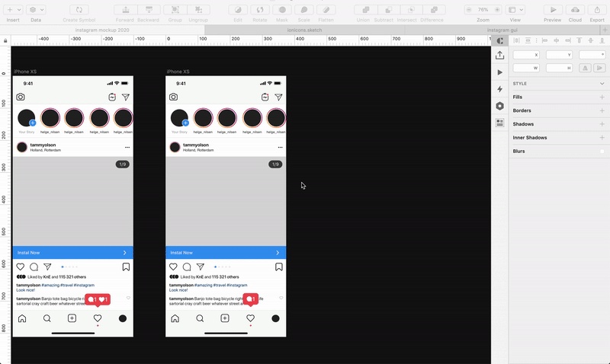Collapse the STYLE section chevron
Screen dimensions: 610x364
(602, 84)
